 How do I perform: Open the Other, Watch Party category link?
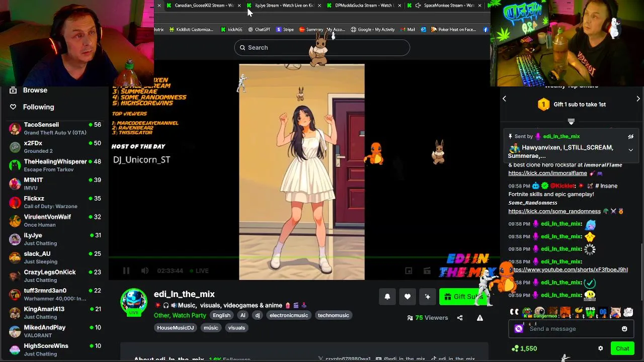coord(180,315)
